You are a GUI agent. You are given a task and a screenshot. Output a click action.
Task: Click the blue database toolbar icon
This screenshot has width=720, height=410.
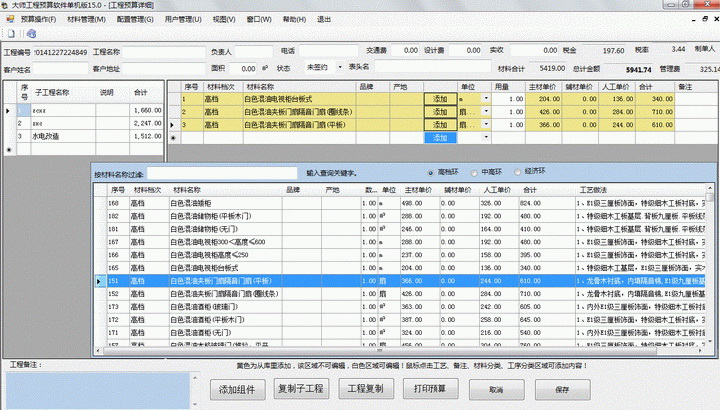[x=31, y=34]
